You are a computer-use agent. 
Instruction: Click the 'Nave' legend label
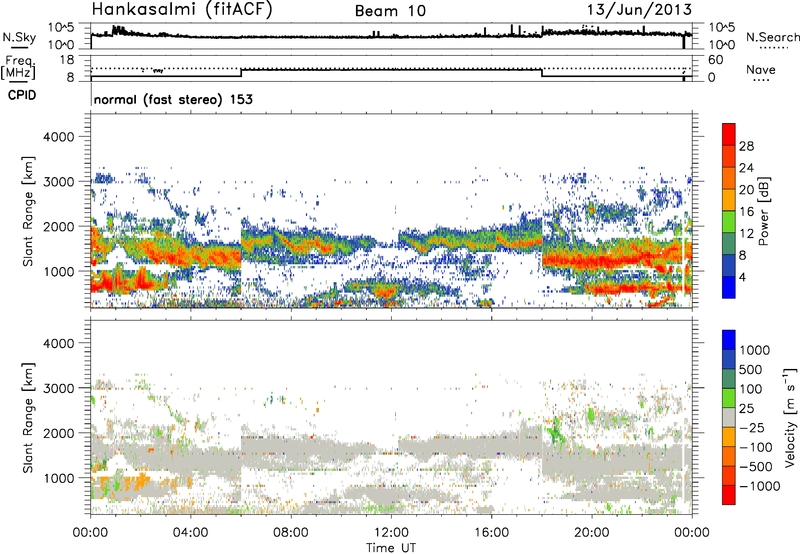click(761, 69)
